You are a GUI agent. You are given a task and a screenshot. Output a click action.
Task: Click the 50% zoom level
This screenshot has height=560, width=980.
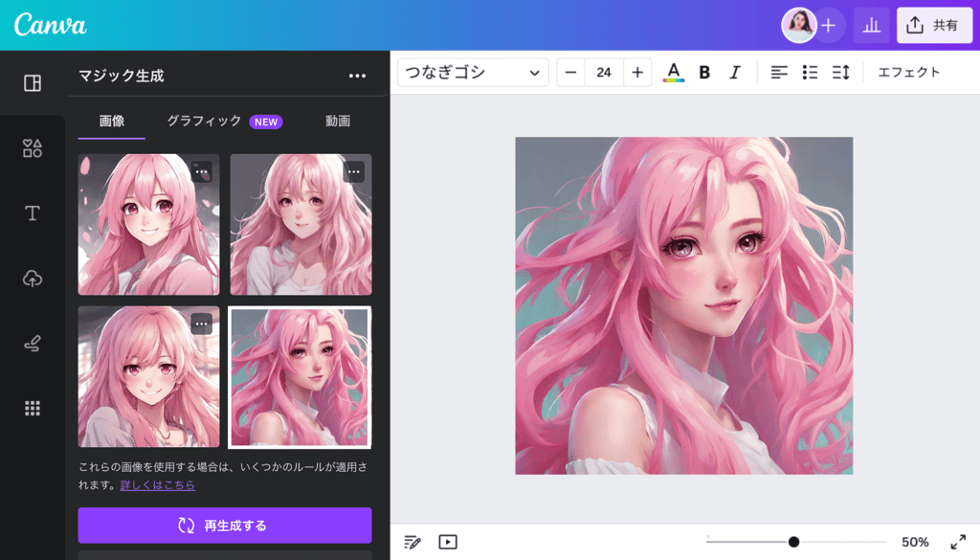pos(915,542)
